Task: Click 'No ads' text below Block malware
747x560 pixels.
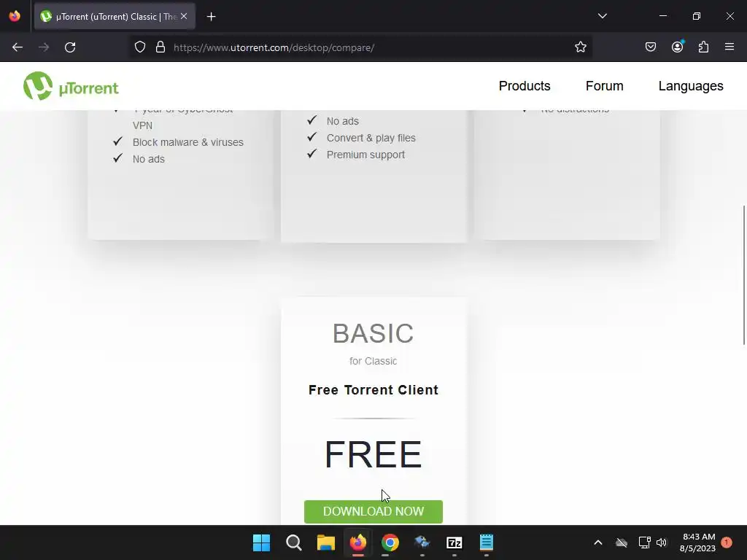Action: click(149, 159)
